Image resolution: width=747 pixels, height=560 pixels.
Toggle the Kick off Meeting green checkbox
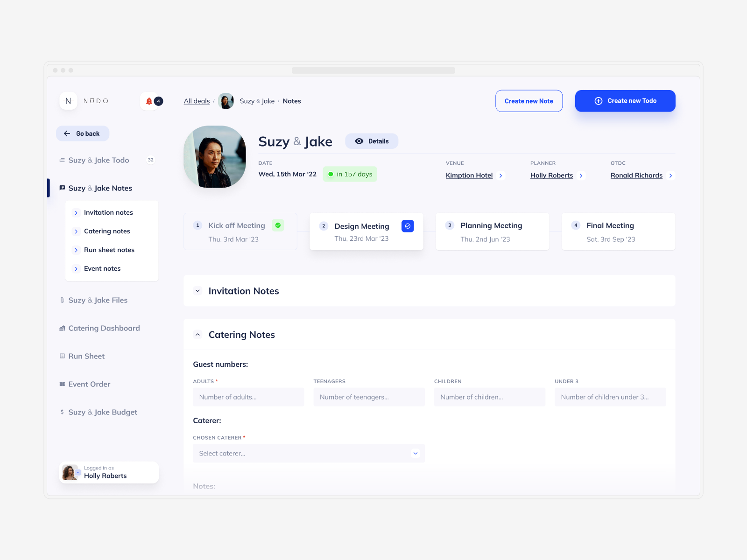278,225
